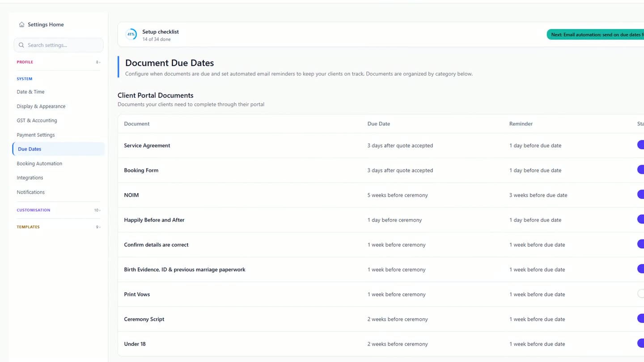
Task: Click the Birth Evidence, ID & previous marriage paperwork row
Action: (x=381, y=269)
